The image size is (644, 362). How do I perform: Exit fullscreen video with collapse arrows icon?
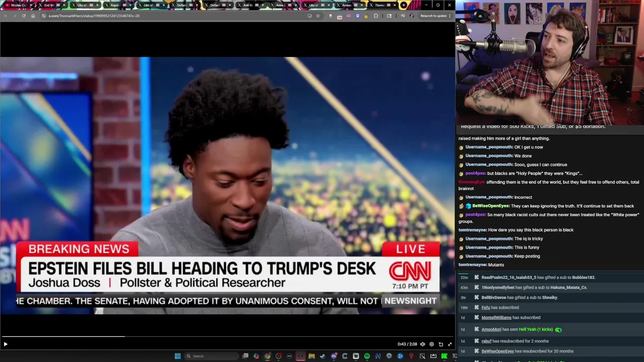tap(450, 344)
